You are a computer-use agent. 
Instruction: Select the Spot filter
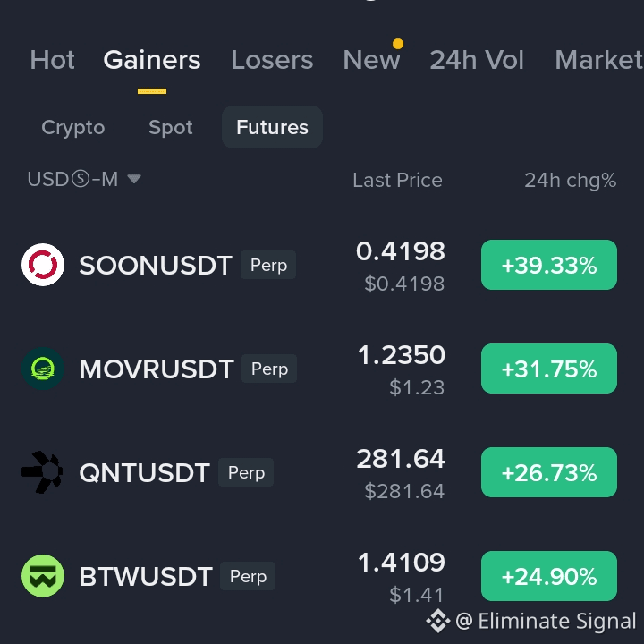point(171,127)
